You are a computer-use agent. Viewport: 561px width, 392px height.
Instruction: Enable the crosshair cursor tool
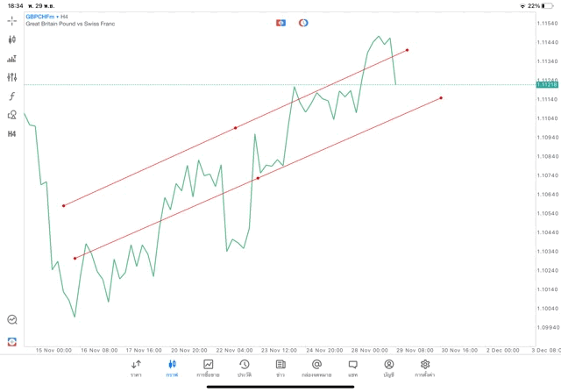(x=12, y=20)
